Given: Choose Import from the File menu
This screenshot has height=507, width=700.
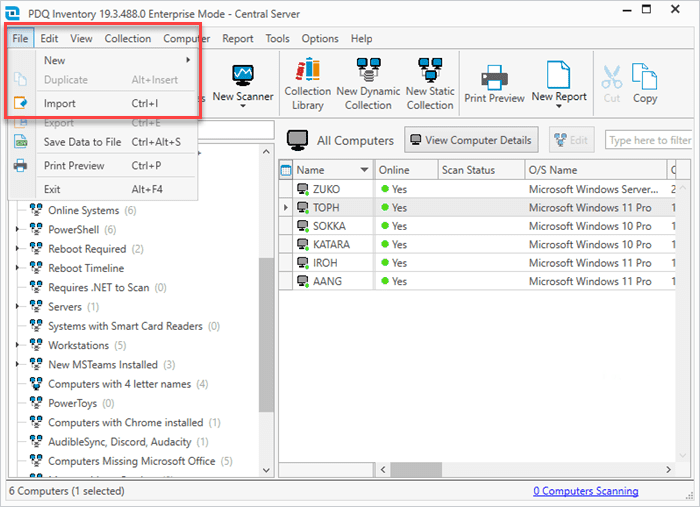Looking at the screenshot, I should (103, 104).
